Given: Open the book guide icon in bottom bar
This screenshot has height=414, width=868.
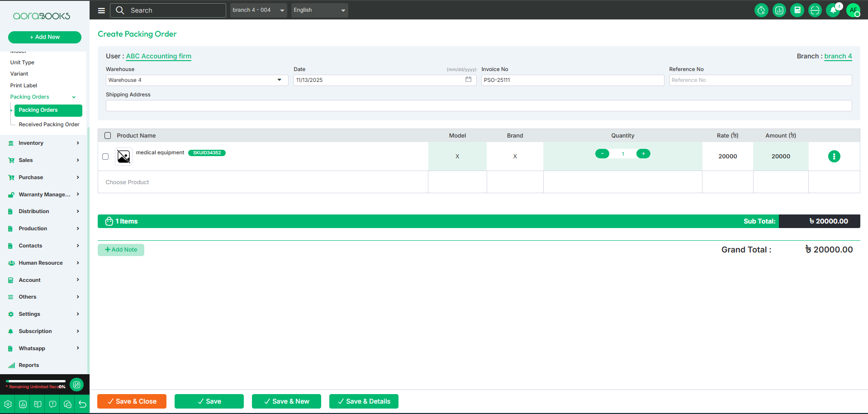Looking at the screenshot, I should click(38, 404).
